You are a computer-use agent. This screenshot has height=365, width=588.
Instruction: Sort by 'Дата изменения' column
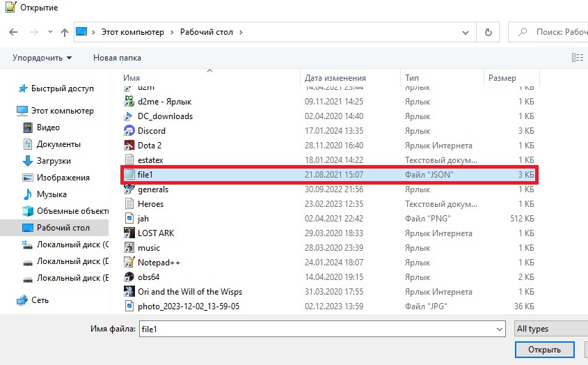pos(335,78)
